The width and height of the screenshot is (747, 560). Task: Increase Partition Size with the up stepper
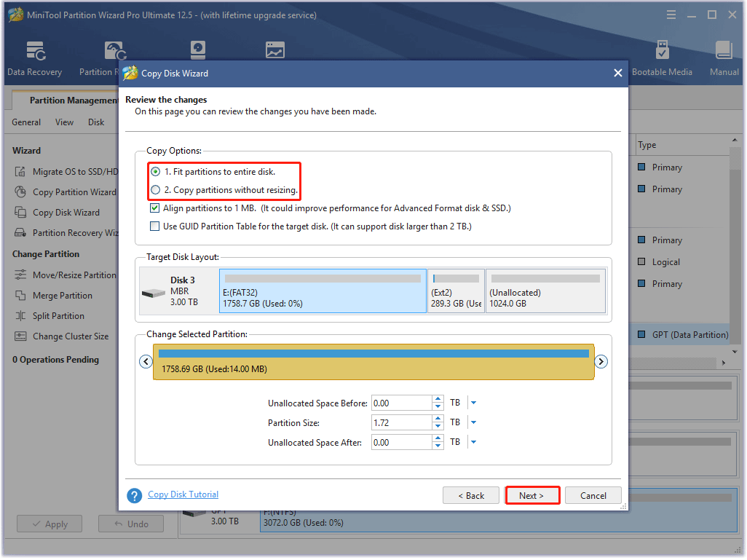[x=438, y=419]
